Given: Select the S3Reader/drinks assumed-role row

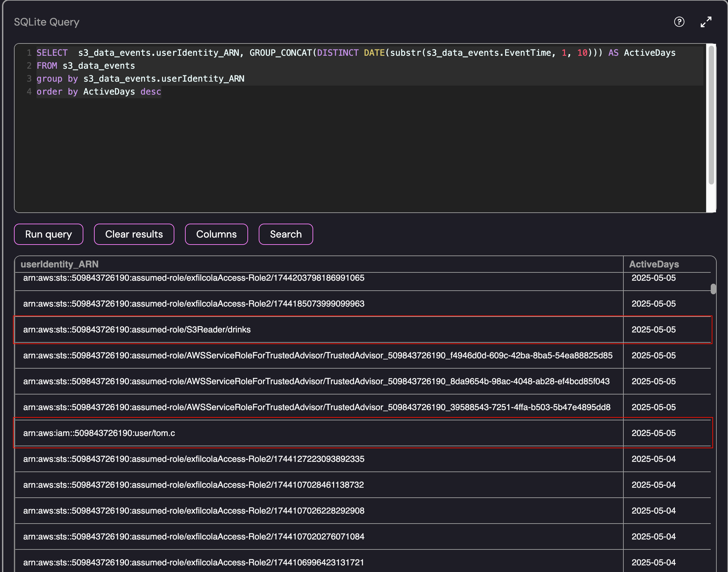Looking at the screenshot, I should pos(137,329).
